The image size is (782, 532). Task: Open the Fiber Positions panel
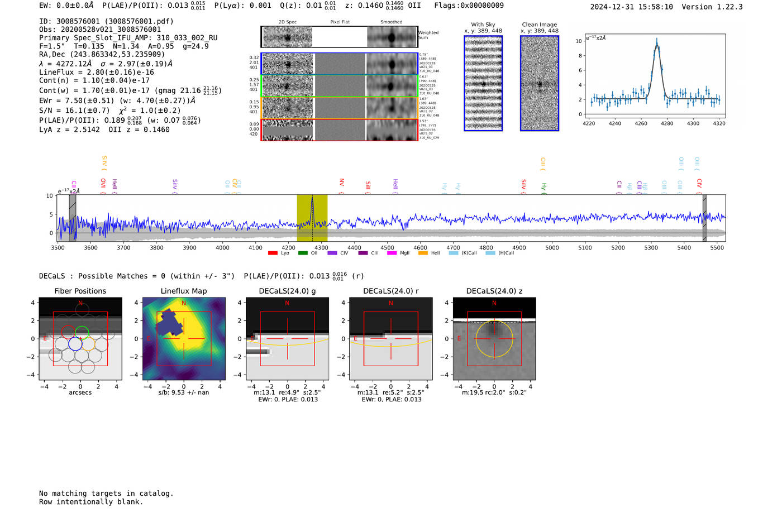coord(80,339)
